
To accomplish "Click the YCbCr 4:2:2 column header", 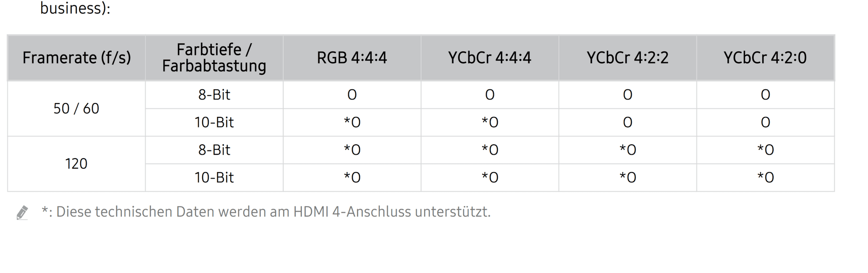I will [628, 58].
